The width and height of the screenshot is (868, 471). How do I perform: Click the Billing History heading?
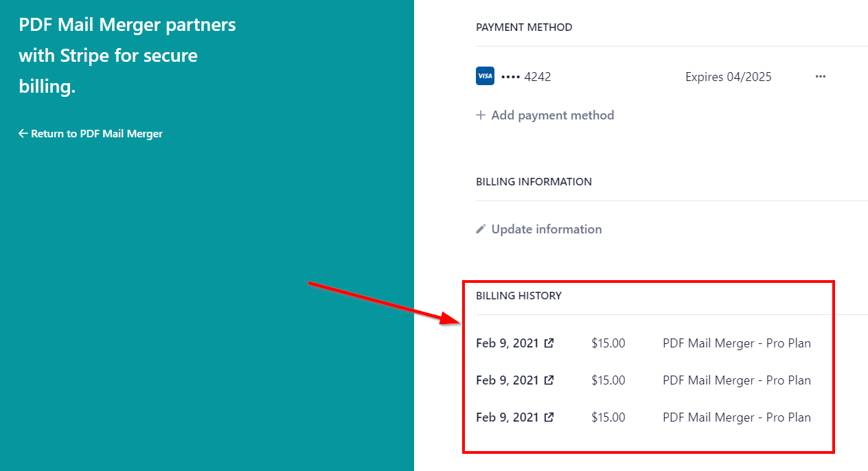pyautogui.click(x=518, y=296)
